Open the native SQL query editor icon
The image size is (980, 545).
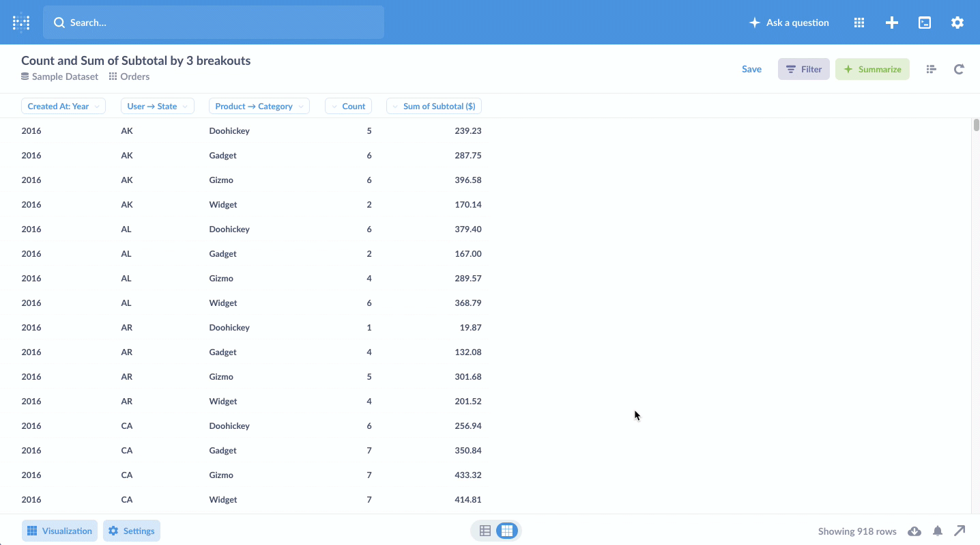[x=924, y=22]
